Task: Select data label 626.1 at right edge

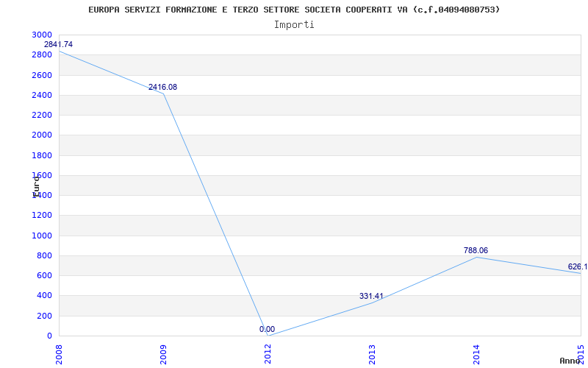Action: point(578,266)
